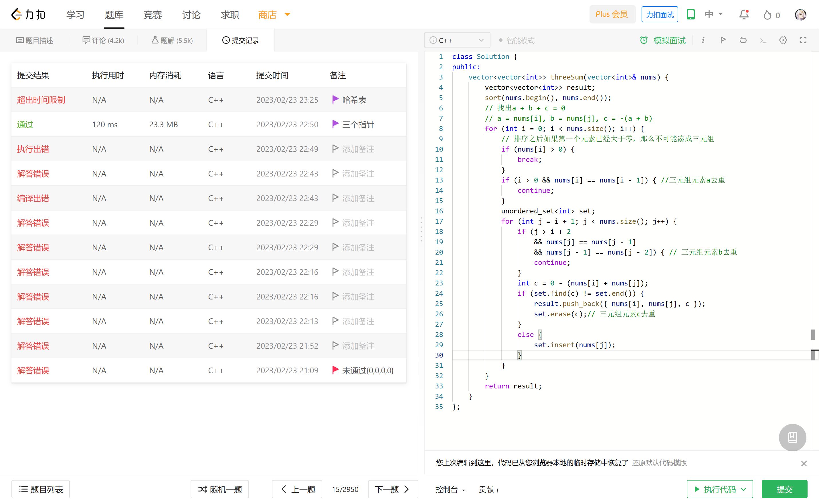Open the user avatar menu

tap(800, 14)
